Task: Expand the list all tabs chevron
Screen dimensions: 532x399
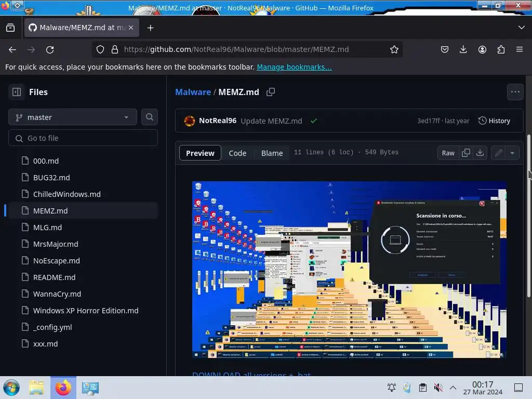Action: coord(522,28)
